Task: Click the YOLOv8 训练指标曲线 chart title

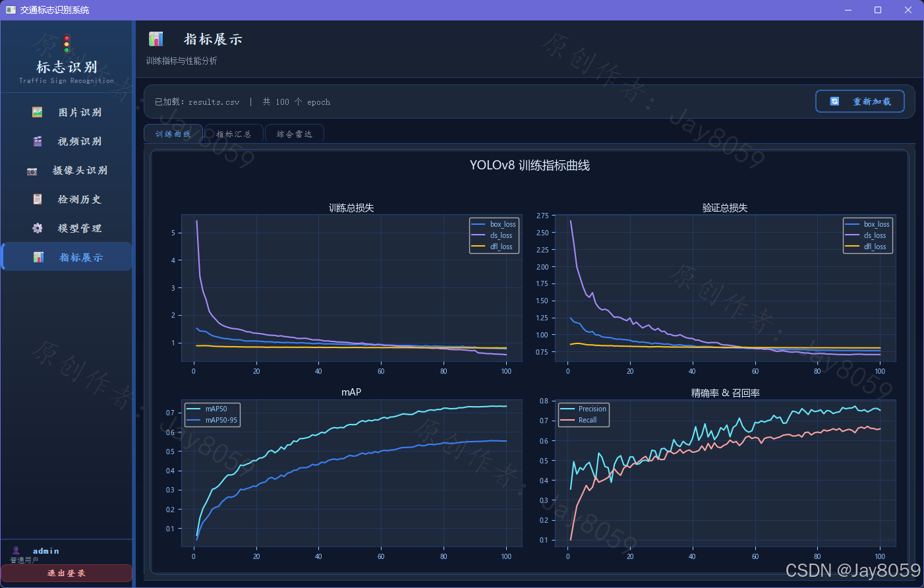Action: 530,165
